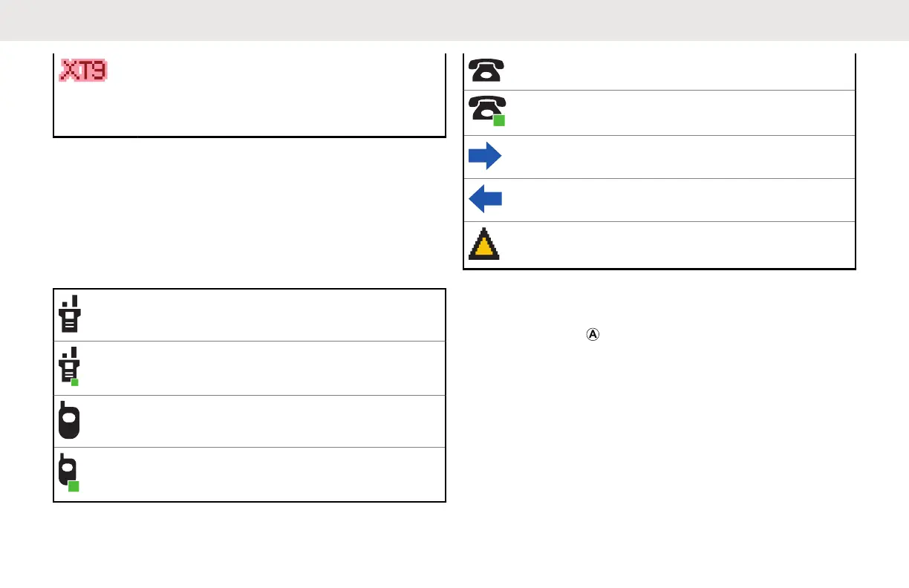This screenshot has width=909, height=588.
Task: Select the plain black desk telephone icon
Action: point(486,70)
